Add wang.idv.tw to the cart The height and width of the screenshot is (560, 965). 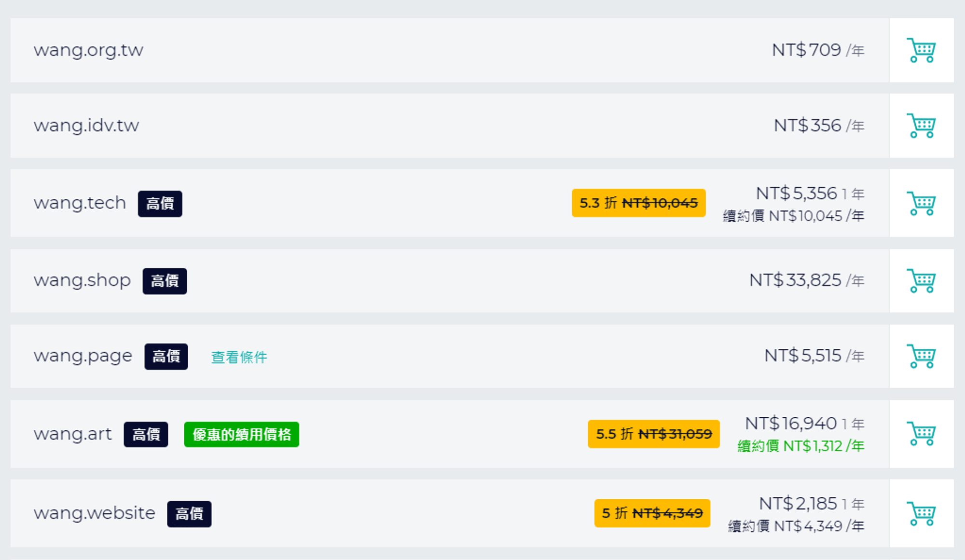point(921,125)
